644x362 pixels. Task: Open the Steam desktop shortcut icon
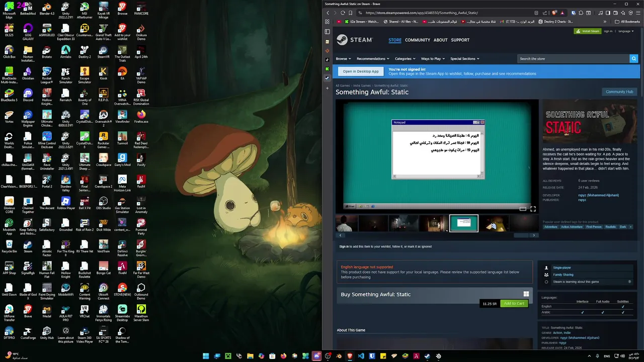(x=28, y=245)
